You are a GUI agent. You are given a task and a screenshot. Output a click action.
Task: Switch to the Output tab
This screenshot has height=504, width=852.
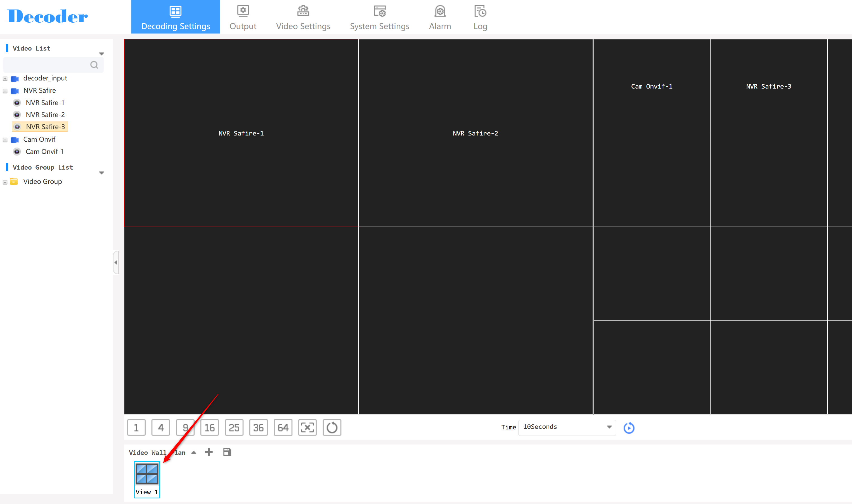[243, 17]
